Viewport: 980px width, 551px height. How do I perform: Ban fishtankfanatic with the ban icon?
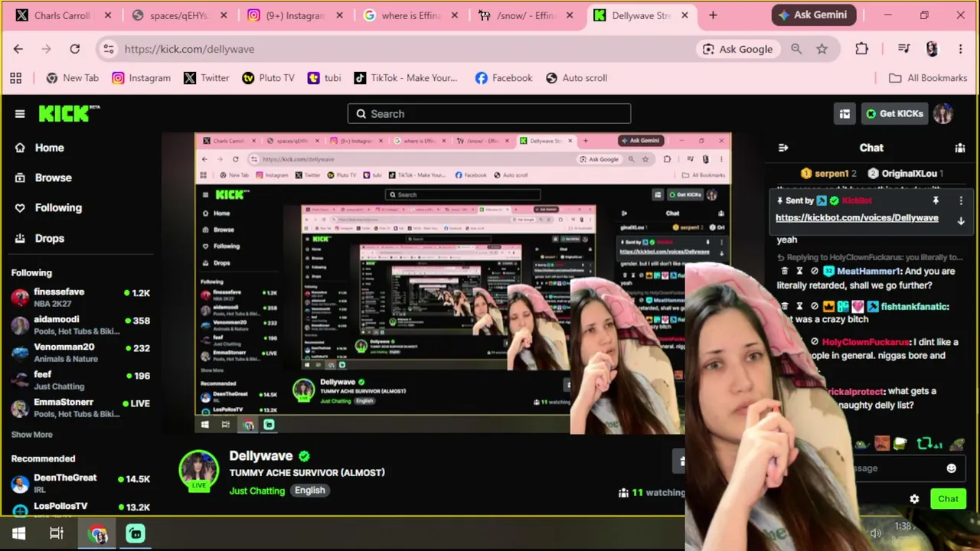click(815, 306)
